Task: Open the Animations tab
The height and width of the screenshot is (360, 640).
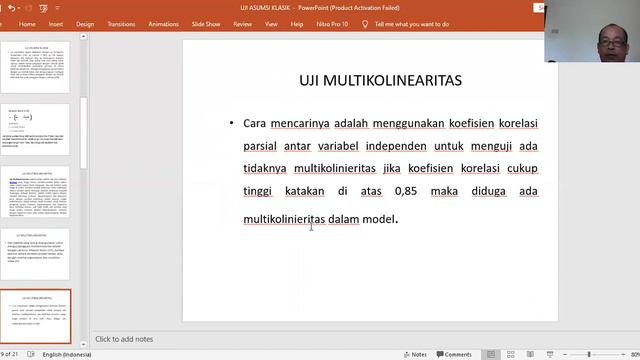Action: click(163, 24)
